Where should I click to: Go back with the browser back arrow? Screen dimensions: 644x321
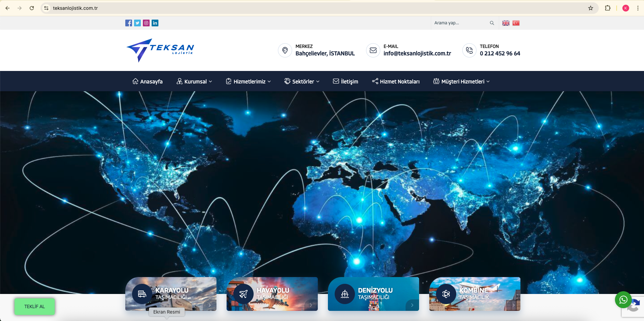[x=7, y=8]
